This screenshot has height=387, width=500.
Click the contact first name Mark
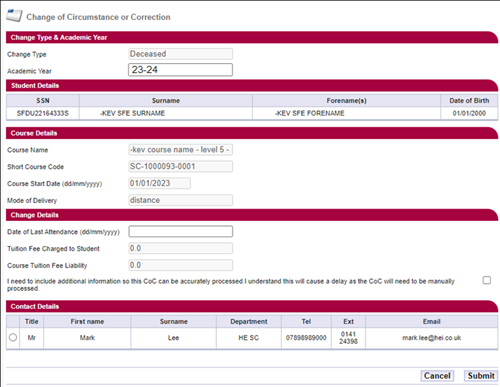(87, 338)
